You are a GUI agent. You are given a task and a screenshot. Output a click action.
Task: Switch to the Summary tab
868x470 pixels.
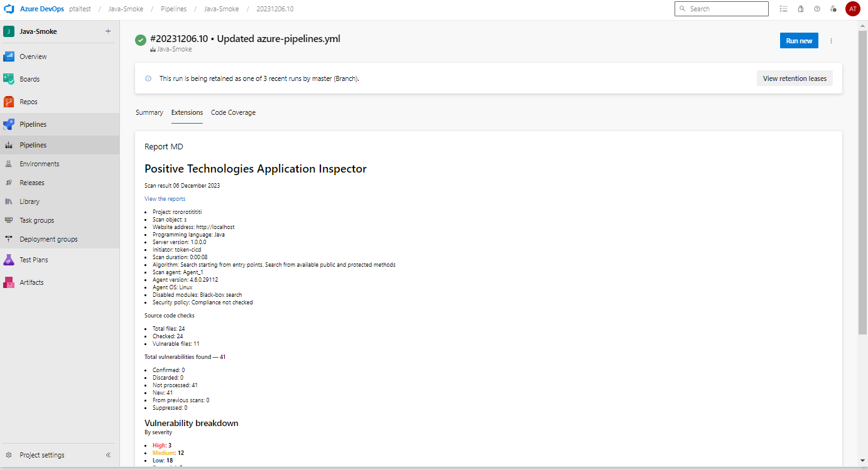click(149, 112)
